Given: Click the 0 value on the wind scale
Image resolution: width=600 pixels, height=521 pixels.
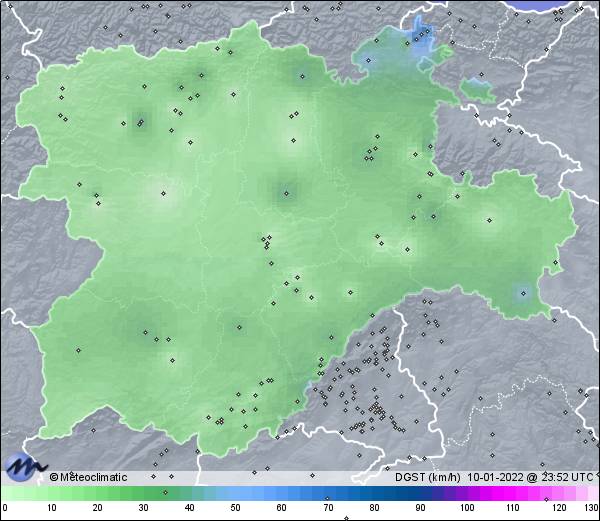Looking at the screenshot, I should tap(5, 508).
